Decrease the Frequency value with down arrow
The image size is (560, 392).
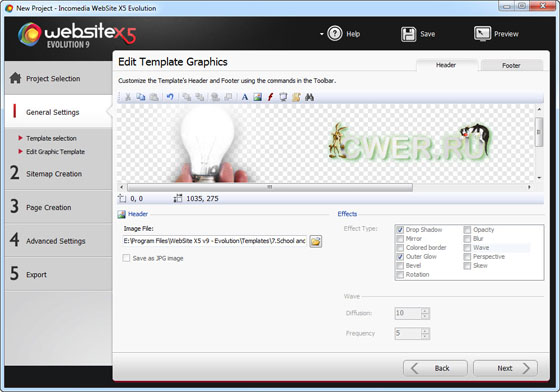(425, 336)
